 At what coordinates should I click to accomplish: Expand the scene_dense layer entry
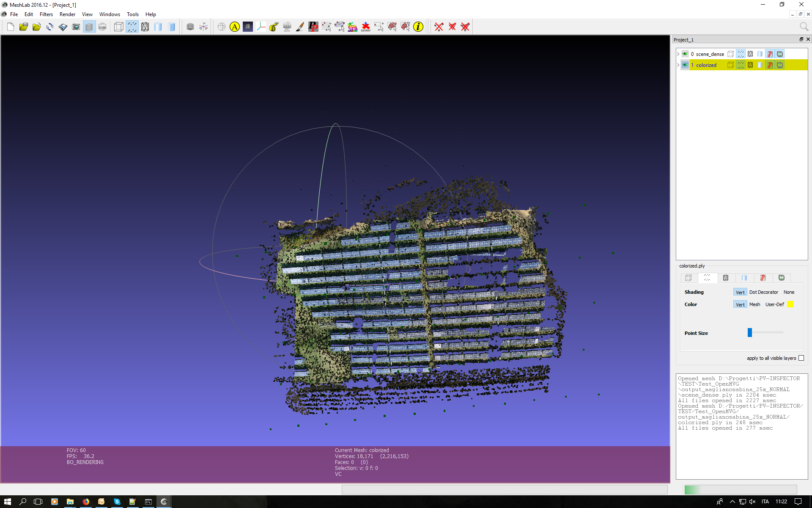coord(678,54)
